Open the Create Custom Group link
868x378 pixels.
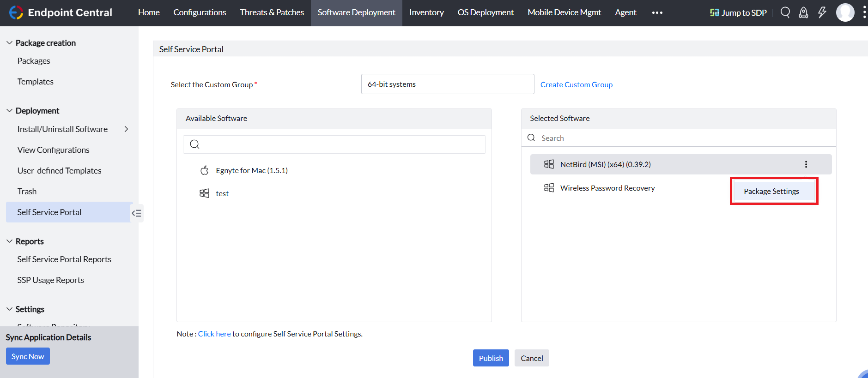[x=576, y=84]
